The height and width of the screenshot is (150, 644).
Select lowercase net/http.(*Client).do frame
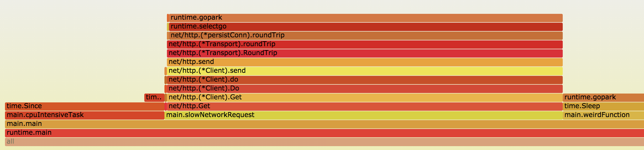365,80
